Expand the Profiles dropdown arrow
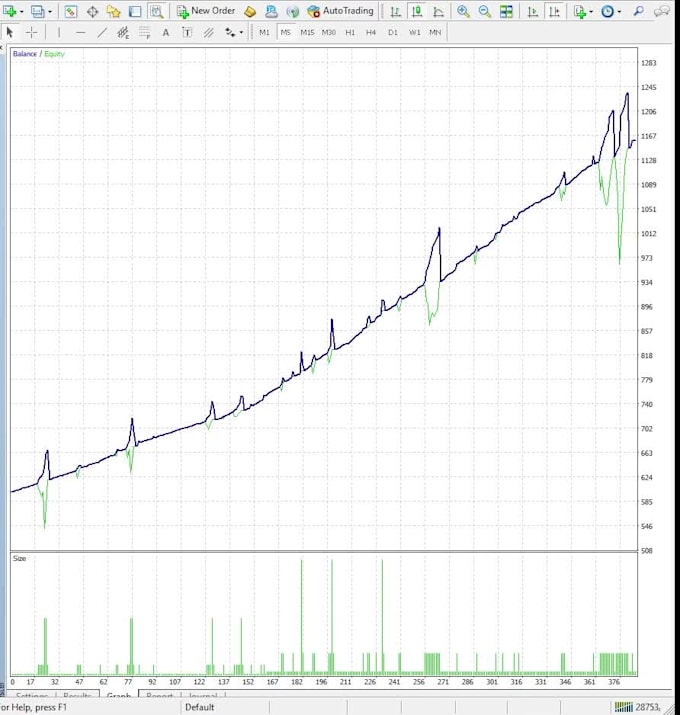The width and height of the screenshot is (680, 715). [x=50, y=11]
